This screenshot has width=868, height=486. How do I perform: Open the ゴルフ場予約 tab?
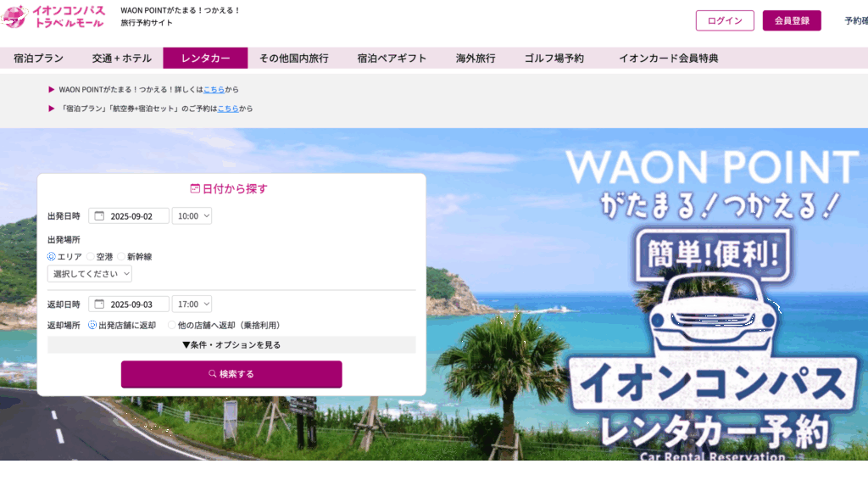[x=554, y=59]
